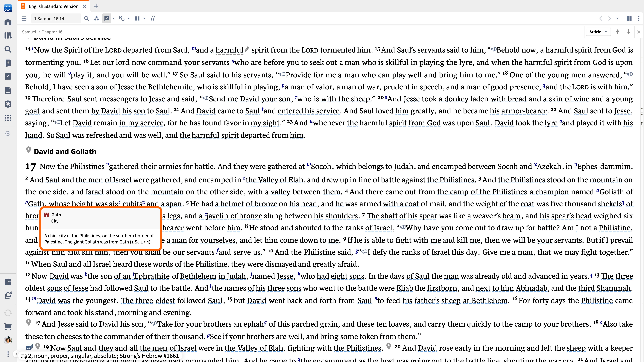Open the shield compass icon in the sidebar
The width and height of the screenshot is (644, 362).
coord(8,104)
